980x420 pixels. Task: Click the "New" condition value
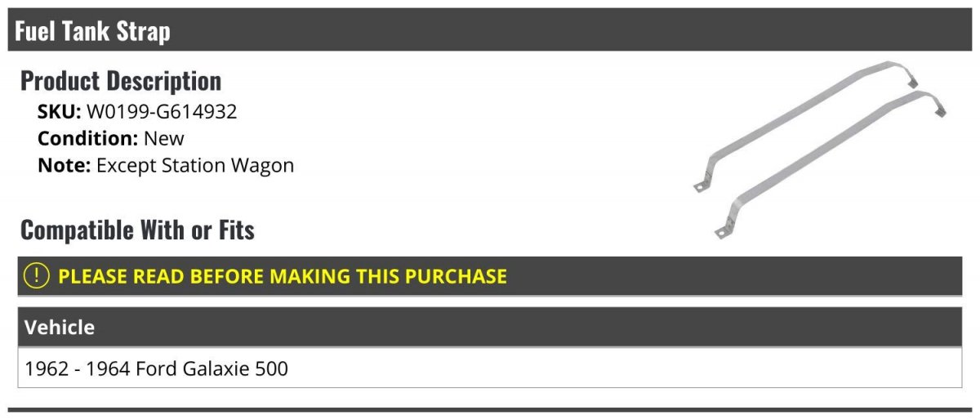pos(164,138)
